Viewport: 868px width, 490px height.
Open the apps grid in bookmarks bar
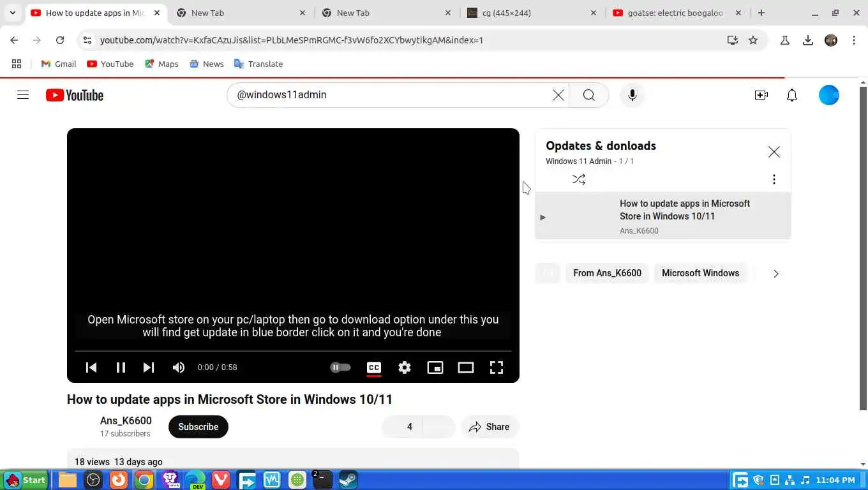17,64
